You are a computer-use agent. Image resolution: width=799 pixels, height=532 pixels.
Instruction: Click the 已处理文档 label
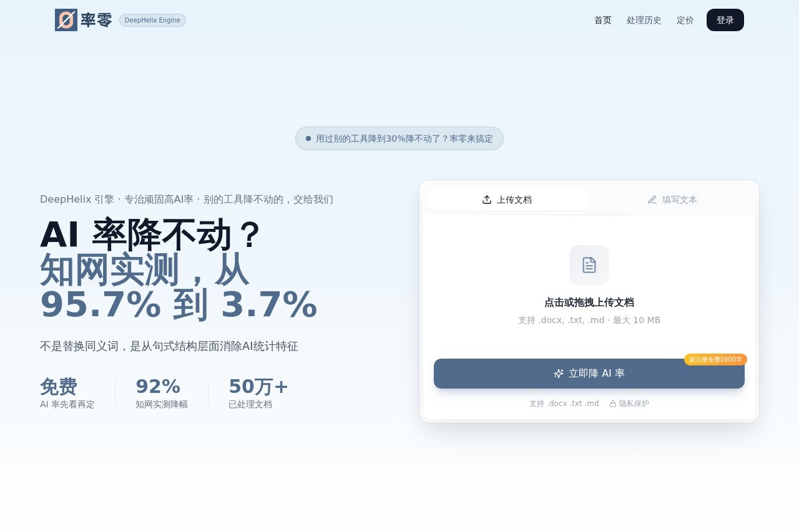(250, 404)
